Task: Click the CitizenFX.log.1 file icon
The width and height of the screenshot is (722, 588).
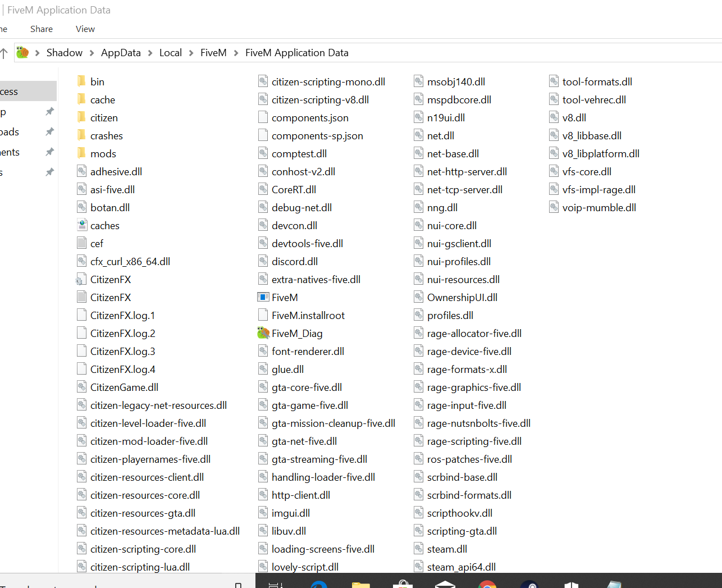Action: pyautogui.click(x=82, y=315)
